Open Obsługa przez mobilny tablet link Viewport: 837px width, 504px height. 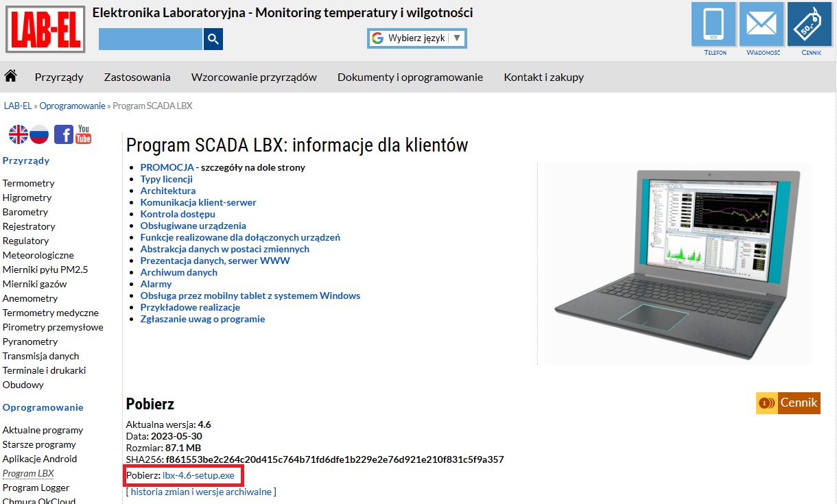pyautogui.click(x=250, y=296)
